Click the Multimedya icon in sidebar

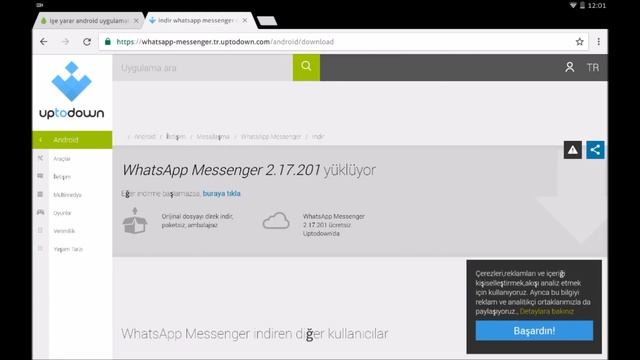tap(40, 194)
